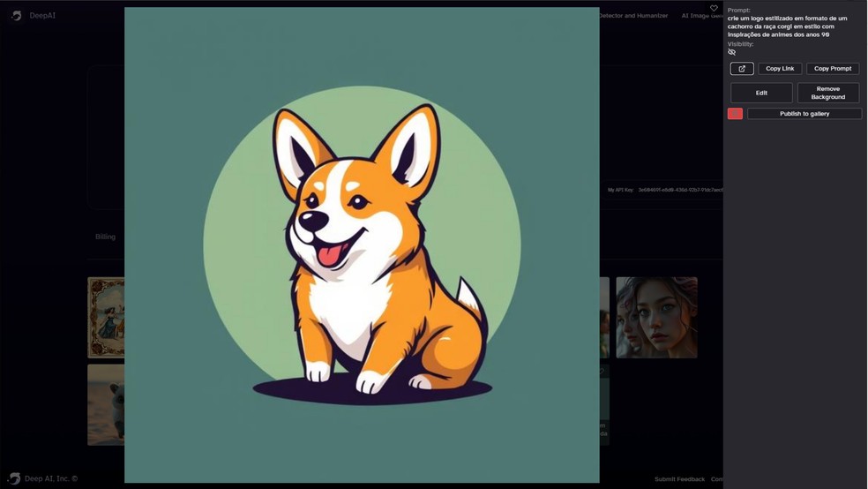Select the Billing tab in the background
Viewport: 868px width, 489px height.
(105, 237)
